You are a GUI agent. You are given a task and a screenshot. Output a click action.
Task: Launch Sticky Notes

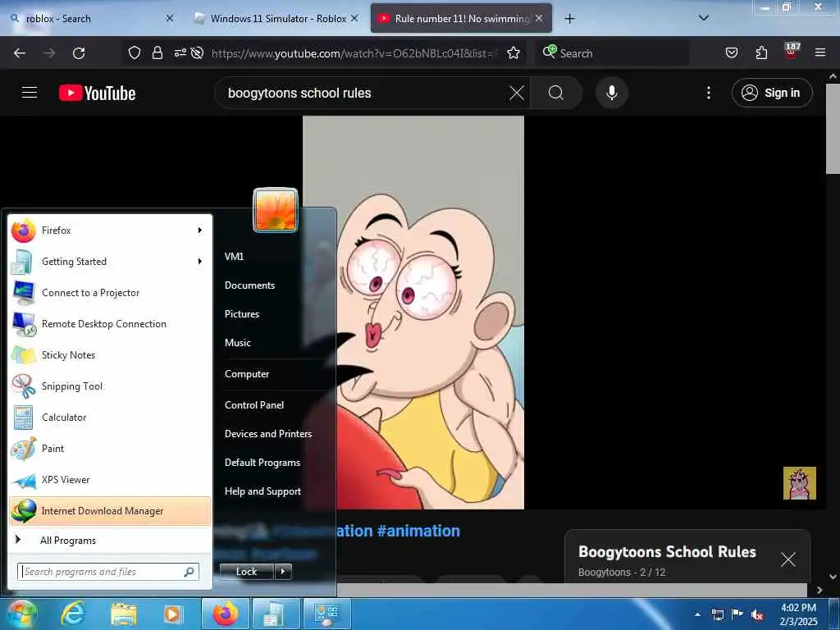[110, 355]
